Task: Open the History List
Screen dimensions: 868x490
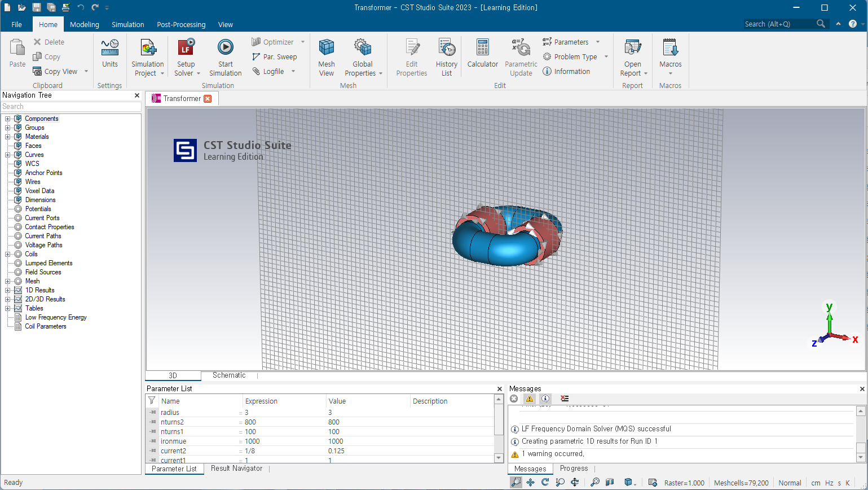Action: pyautogui.click(x=447, y=58)
